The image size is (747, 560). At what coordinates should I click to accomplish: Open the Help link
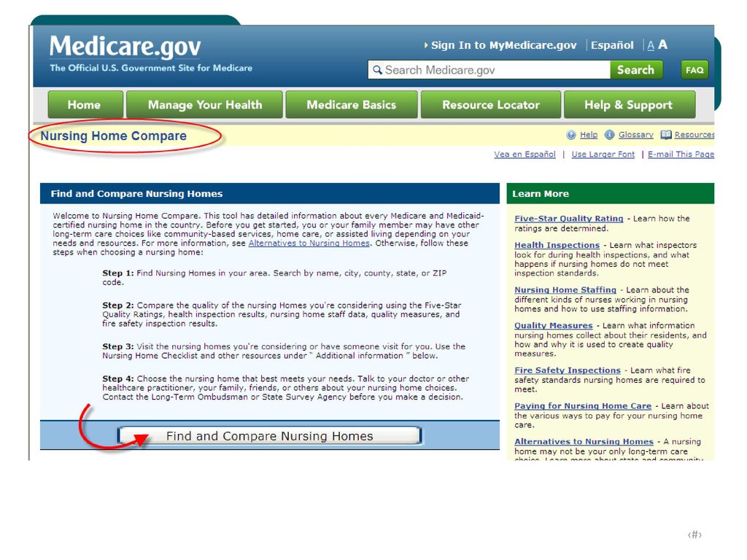pos(589,135)
